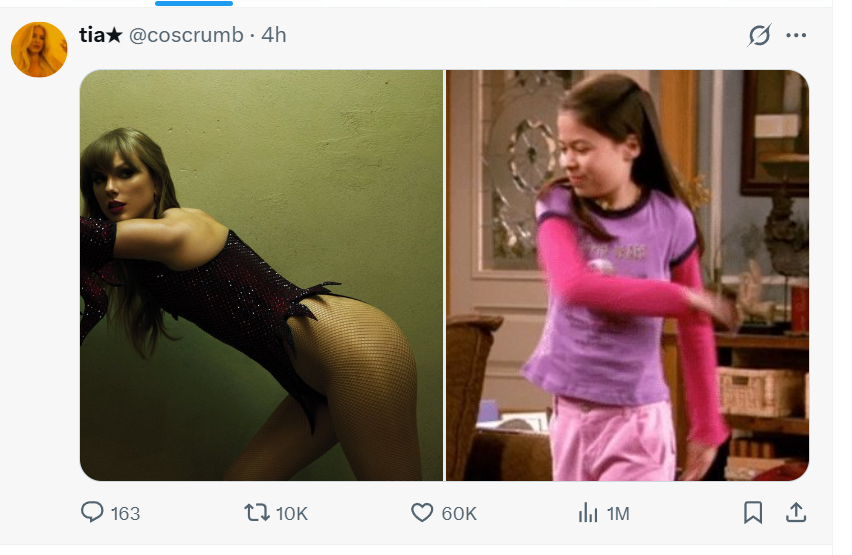
Task: Open the 4h timestamp permalink
Action: click(274, 35)
